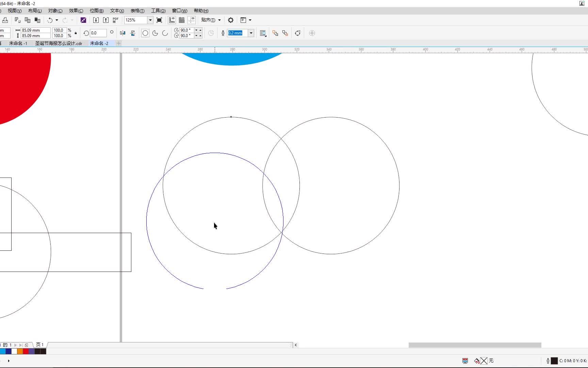Click the Mirror horizontally icon
Image resolution: width=588 pixels, height=368 pixels.
123,33
